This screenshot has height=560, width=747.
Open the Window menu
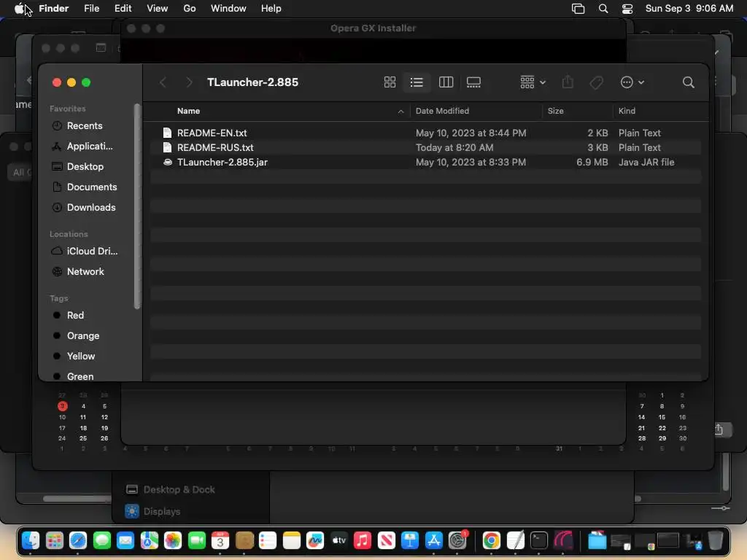click(228, 9)
